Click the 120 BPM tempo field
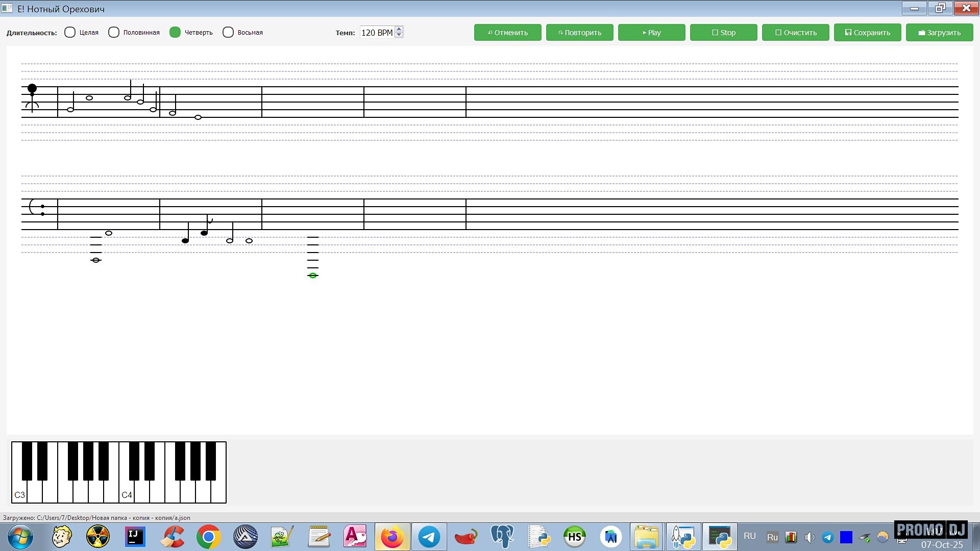This screenshot has width=980, height=551. click(x=377, y=32)
